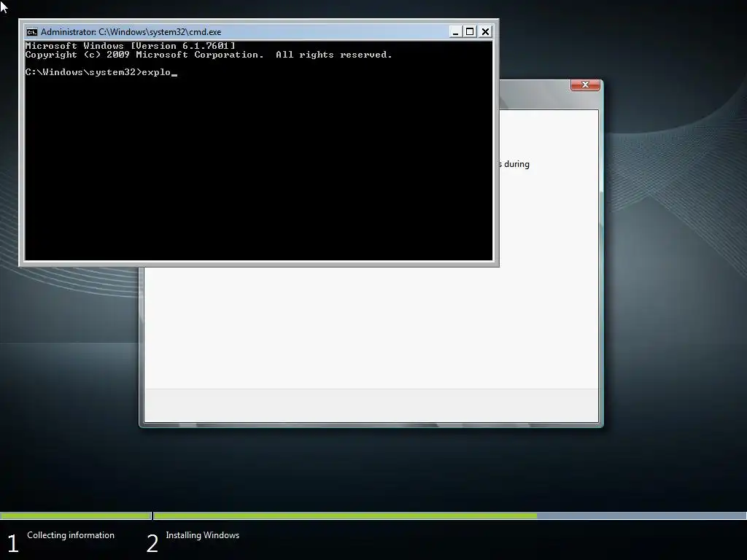Screen dimensions: 747x560
Task: Close the Administrator cmd.exe window
Action: tap(485, 32)
